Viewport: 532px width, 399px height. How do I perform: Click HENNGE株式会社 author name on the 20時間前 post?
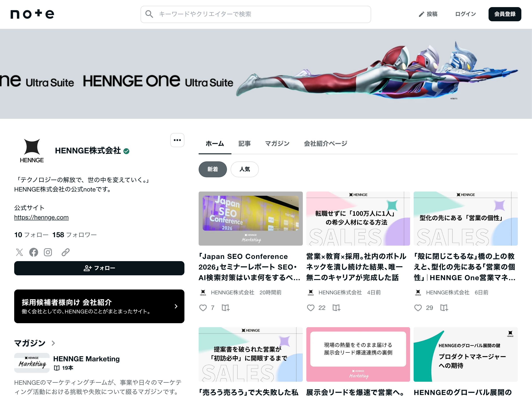(233, 292)
